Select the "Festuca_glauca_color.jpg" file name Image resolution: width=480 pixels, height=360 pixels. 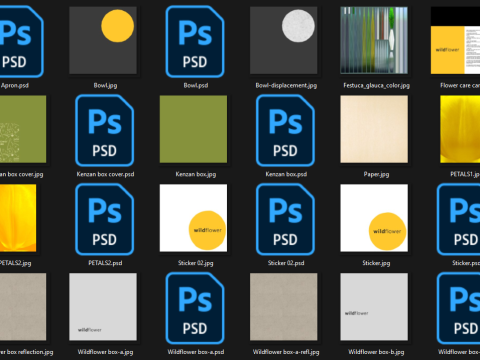[376, 86]
